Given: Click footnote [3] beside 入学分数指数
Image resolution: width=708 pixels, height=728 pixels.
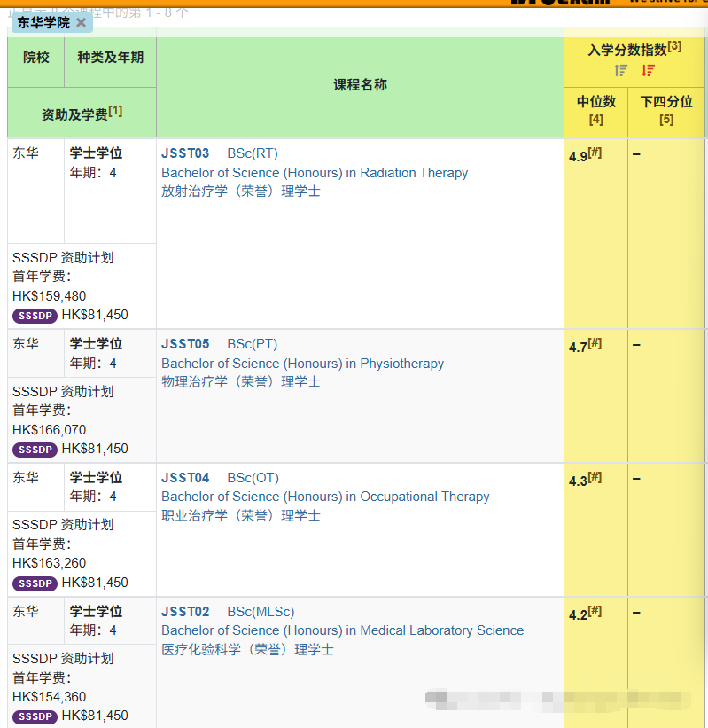Looking at the screenshot, I should tap(674, 45).
